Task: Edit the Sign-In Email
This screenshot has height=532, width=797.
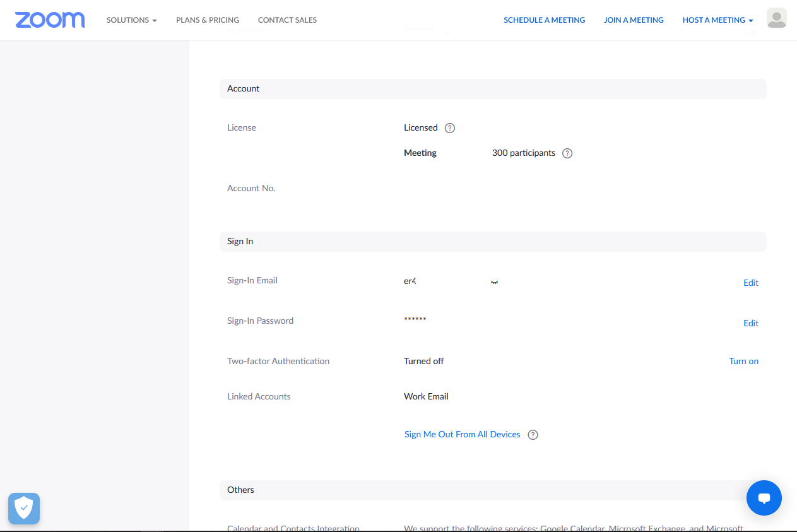Action: point(751,283)
